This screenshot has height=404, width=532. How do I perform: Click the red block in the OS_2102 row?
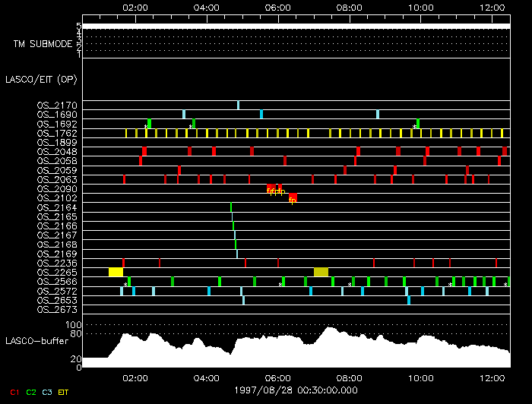pyautogui.click(x=293, y=197)
